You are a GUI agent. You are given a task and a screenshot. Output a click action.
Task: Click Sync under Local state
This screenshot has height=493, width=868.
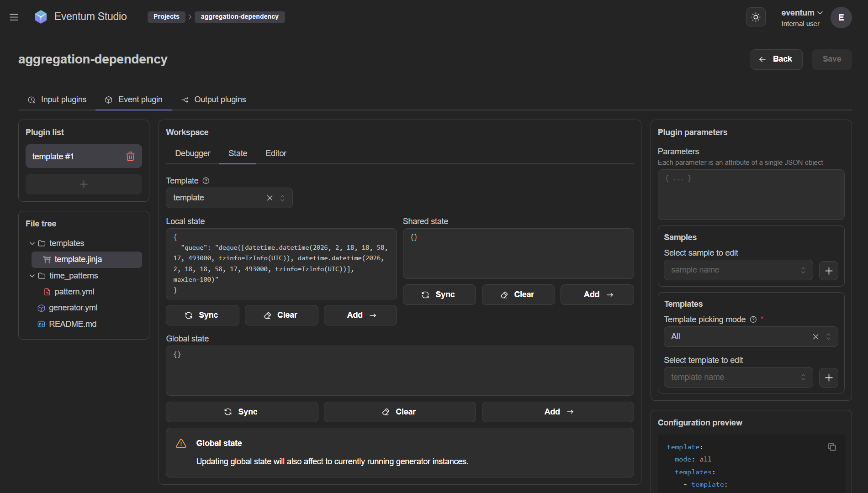pyautogui.click(x=202, y=315)
